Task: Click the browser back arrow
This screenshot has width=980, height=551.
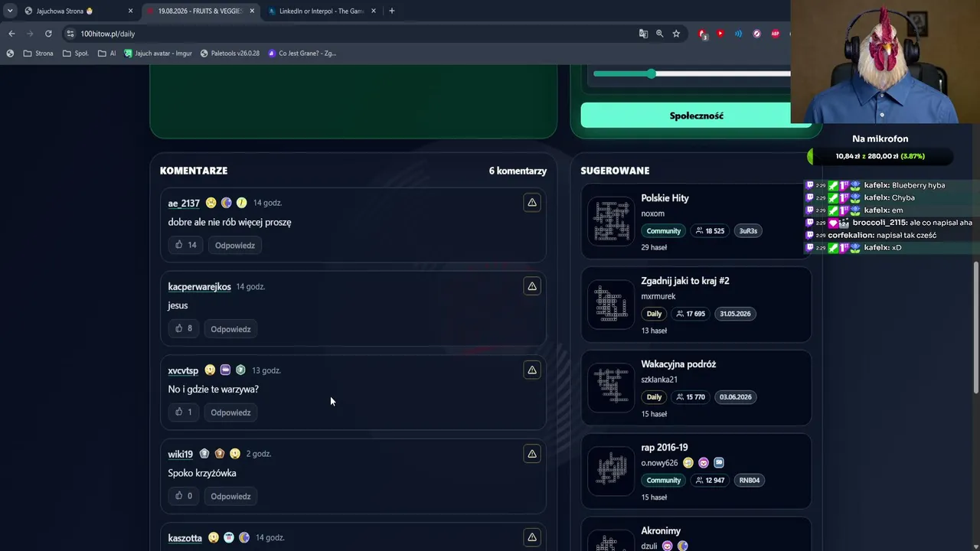Action: click(x=11, y=34)
